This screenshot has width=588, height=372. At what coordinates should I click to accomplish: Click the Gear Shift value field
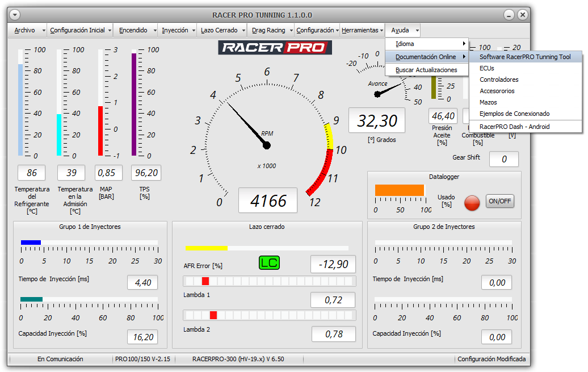pyautogui.click(x=504, y=159)
